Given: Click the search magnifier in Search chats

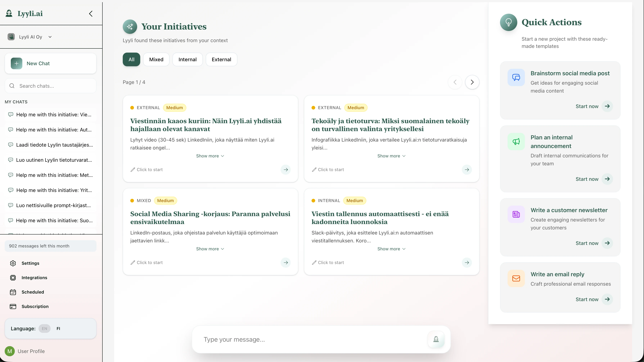Looking at the screenshot, I should 12,86.
